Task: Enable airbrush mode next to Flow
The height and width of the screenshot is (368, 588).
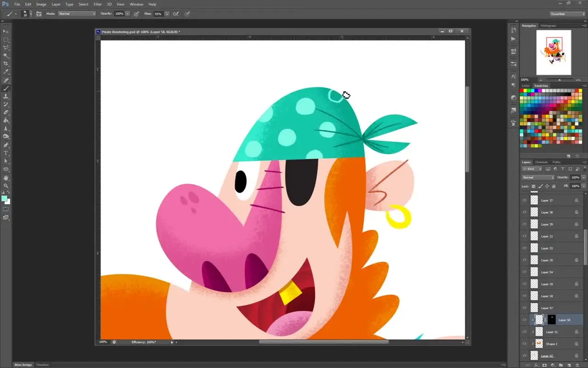Action: [x=176, y=14]
